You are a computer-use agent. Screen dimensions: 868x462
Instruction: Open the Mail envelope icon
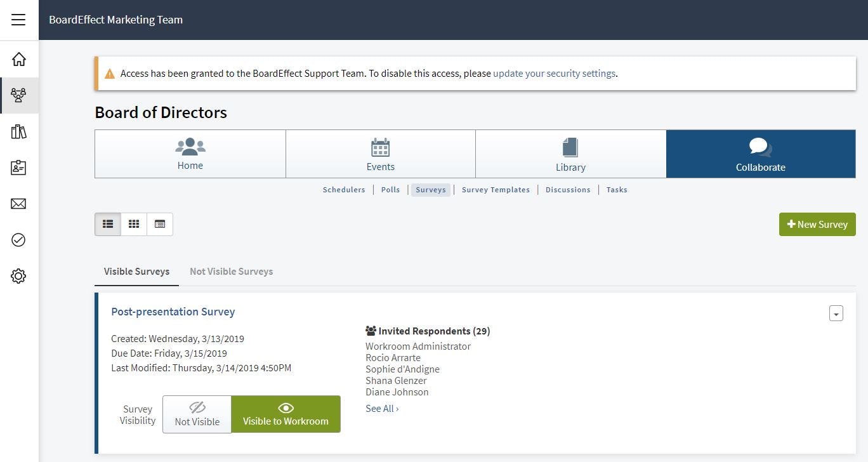19,204
